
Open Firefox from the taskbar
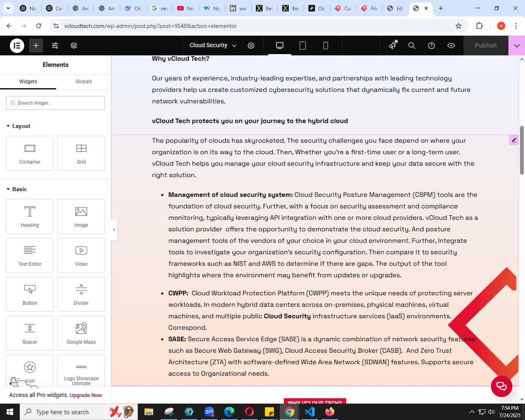330,412
